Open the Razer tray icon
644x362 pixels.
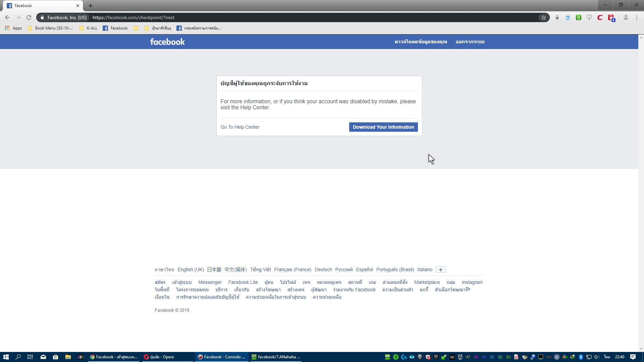coord(396,357)
